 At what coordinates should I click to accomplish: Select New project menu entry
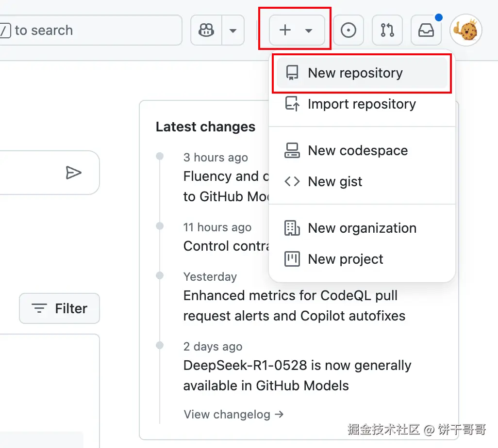pos(362,259)
